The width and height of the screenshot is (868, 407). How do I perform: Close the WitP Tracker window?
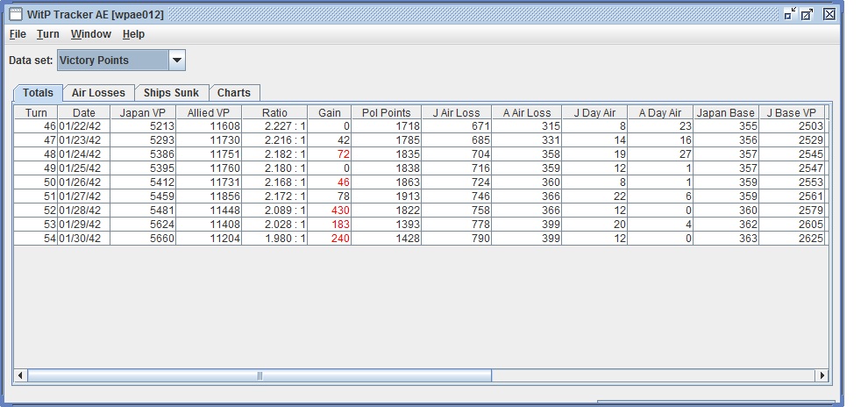click(829, 14)
